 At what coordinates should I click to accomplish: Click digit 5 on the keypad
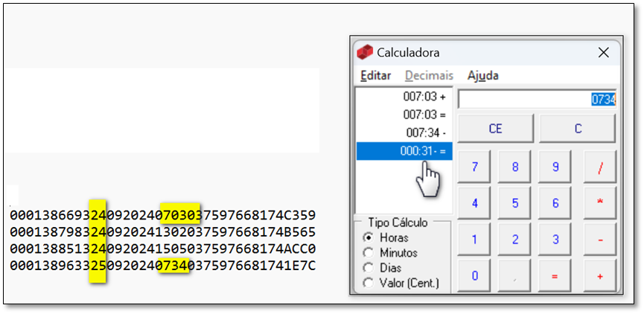point(515,203)
